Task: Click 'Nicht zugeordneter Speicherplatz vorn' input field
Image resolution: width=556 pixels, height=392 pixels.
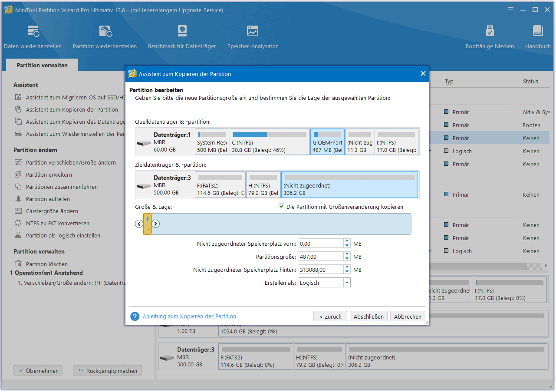Action: pyautogui.click(x=321, y=244)
